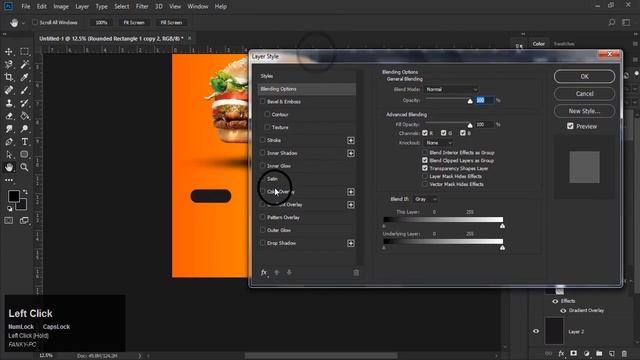Swap foreground and background colors

click(x=25, y=192)
